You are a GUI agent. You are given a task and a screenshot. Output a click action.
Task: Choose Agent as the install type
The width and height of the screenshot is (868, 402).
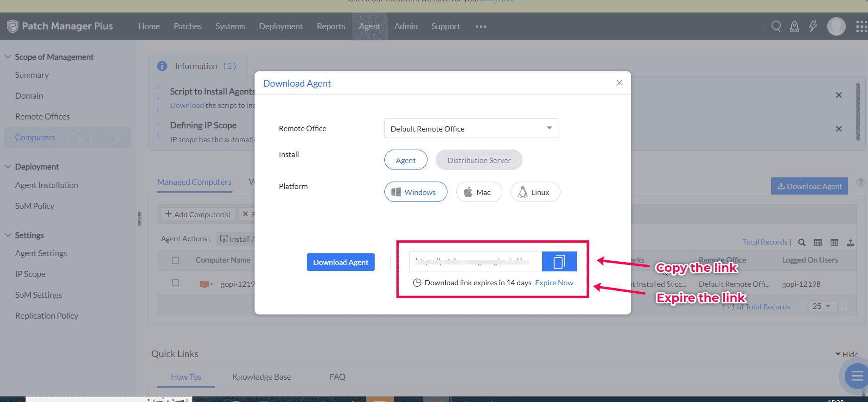tap(406, 160)
